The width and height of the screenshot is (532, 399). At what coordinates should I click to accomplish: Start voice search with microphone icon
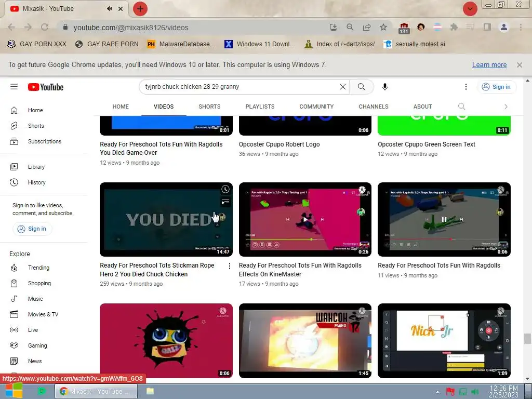coord(385,87)
